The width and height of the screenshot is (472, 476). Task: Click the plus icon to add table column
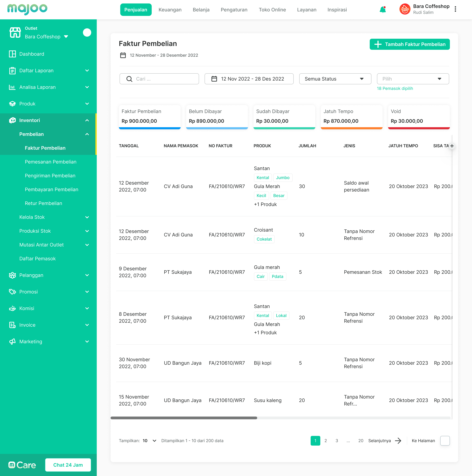coord(452,146)
